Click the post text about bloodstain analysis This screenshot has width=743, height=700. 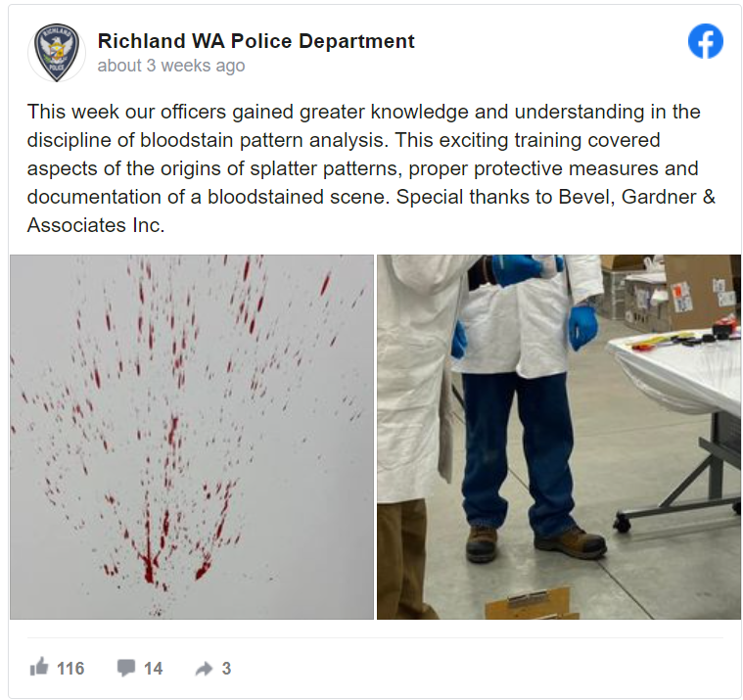(371, 168)
